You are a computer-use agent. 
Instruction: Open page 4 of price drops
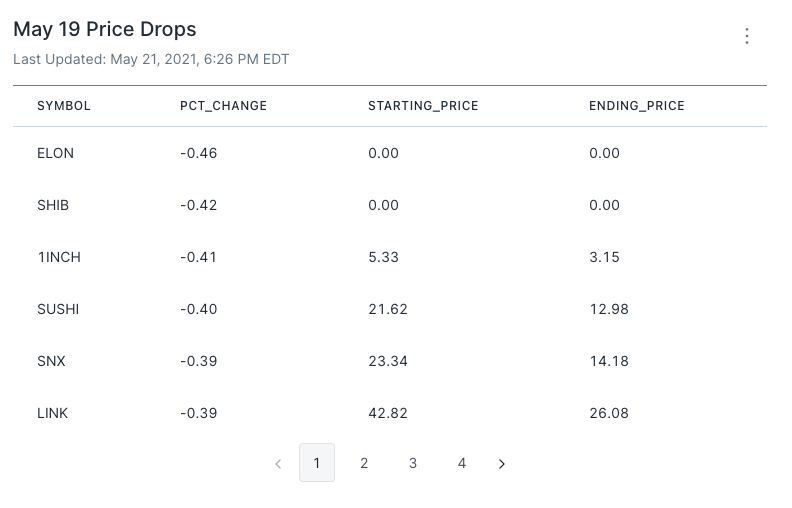[x=462, y=463]
